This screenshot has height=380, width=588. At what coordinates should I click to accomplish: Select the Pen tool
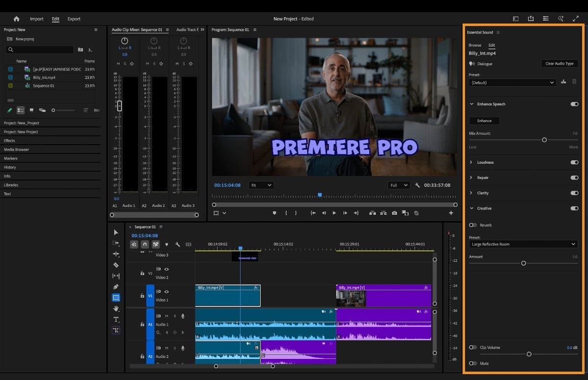click(x=116, y=287)
